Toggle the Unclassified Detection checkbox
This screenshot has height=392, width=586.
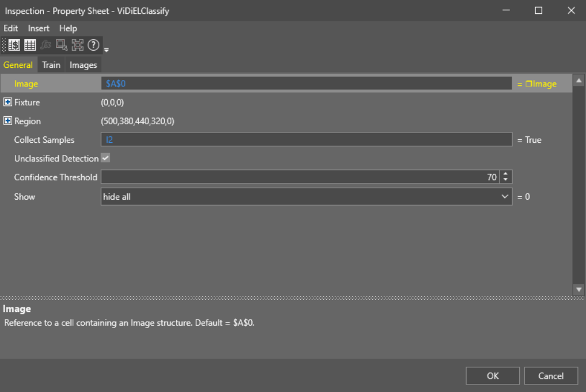coord(105,158)
